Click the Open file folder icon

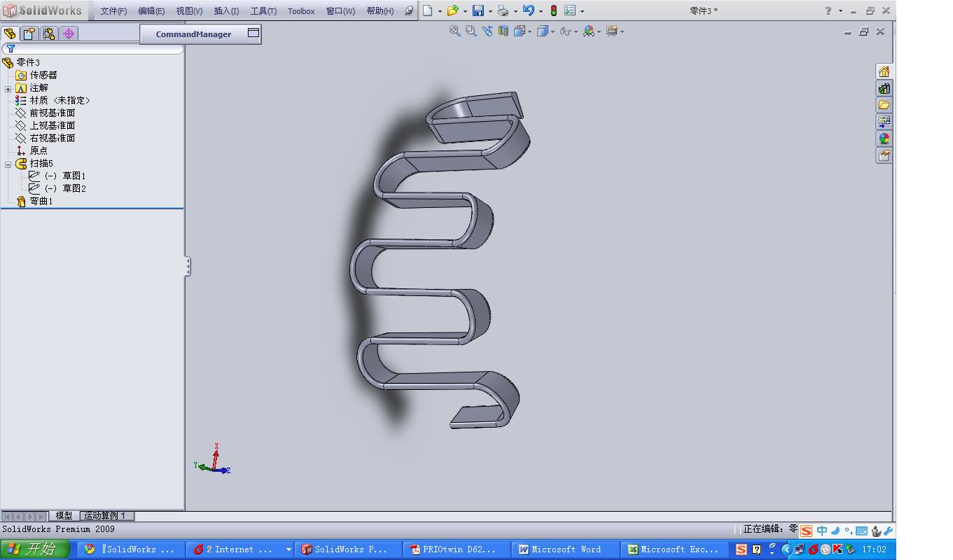(x=452, y=10)
